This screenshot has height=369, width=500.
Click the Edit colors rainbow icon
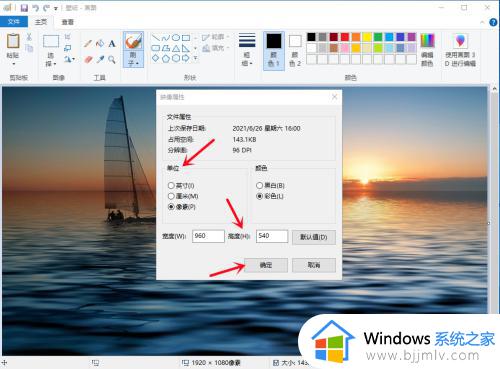click(427, 41)
